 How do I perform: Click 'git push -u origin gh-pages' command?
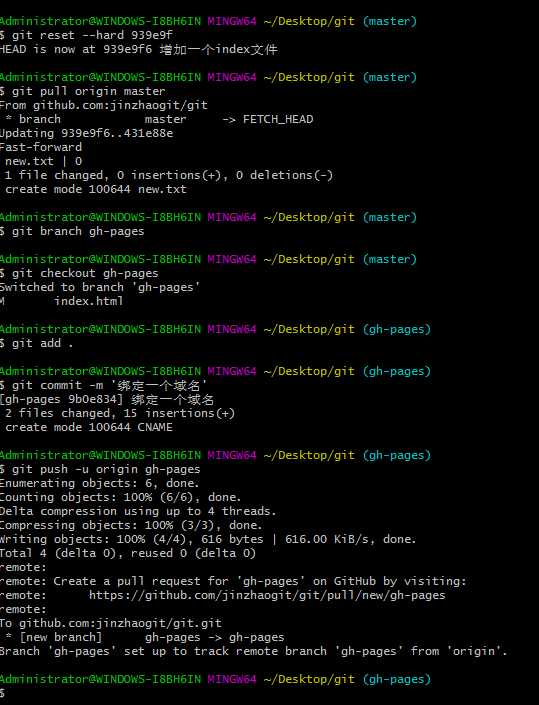coord(100,469)
